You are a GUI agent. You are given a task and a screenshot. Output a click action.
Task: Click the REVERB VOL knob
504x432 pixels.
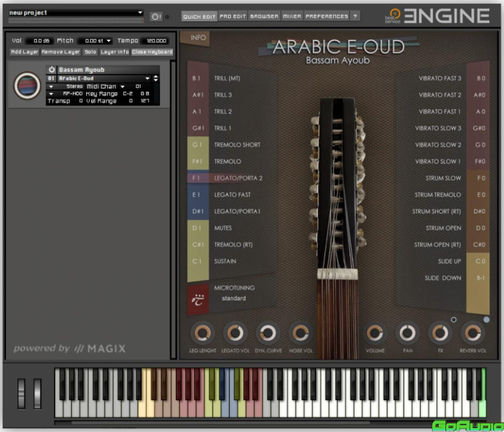[473, 333]
